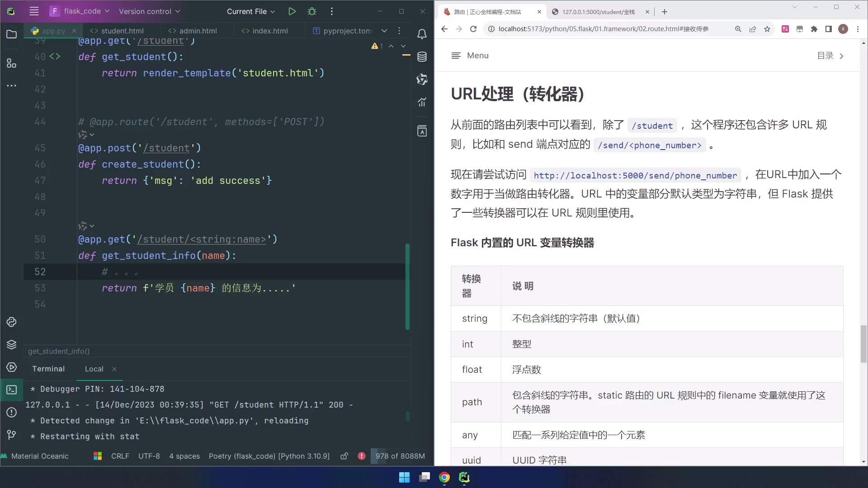Run the current file with the green arrow

tap(292, 11)
